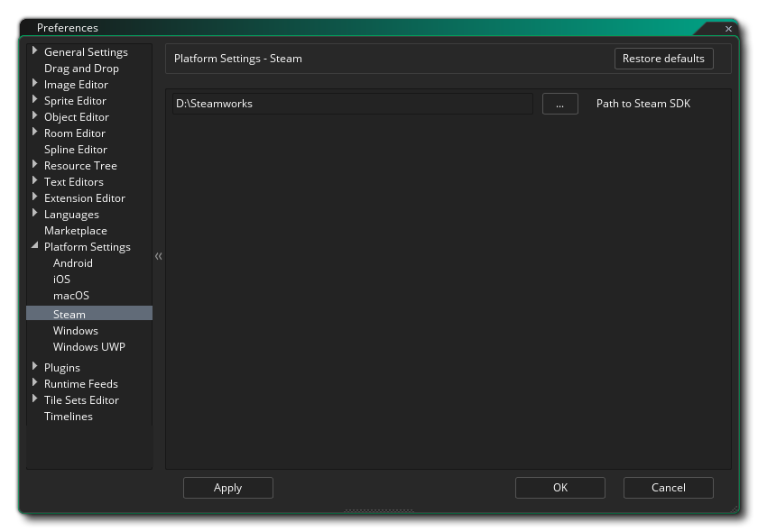758x532 pixels.
Task: Expand the Text Editors triangle
Action: point(35,181)
